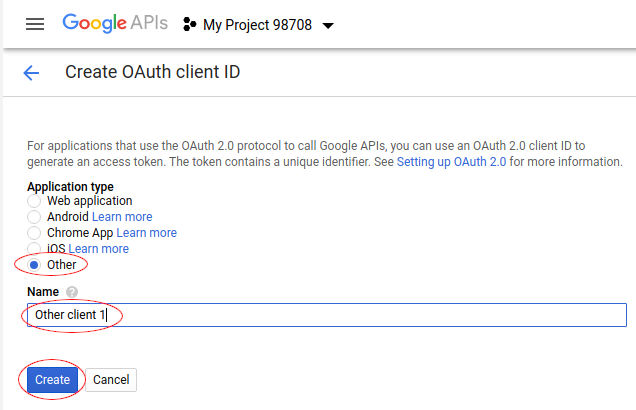The width and height of the screenshot is (636, 410).
Task: Expand the My Project 98708 dropdown arrow
Action: pyautogui.click(x=328, y=26)
